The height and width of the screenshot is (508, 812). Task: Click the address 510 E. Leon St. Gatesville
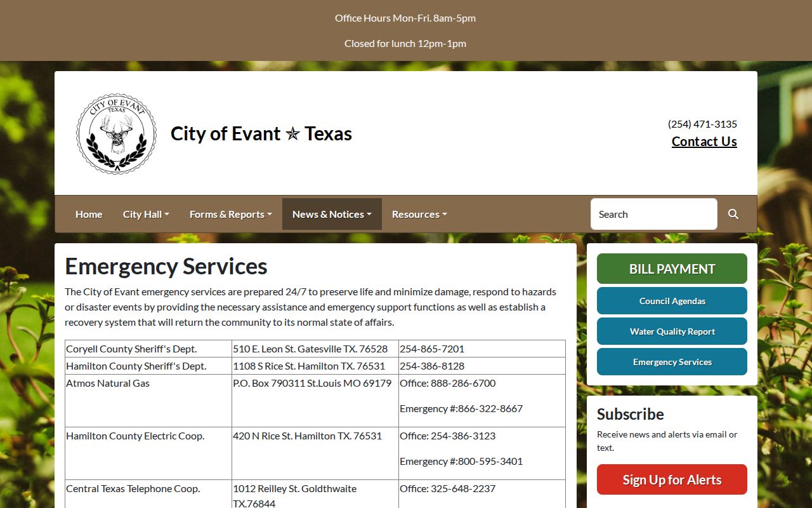[310, 349]
